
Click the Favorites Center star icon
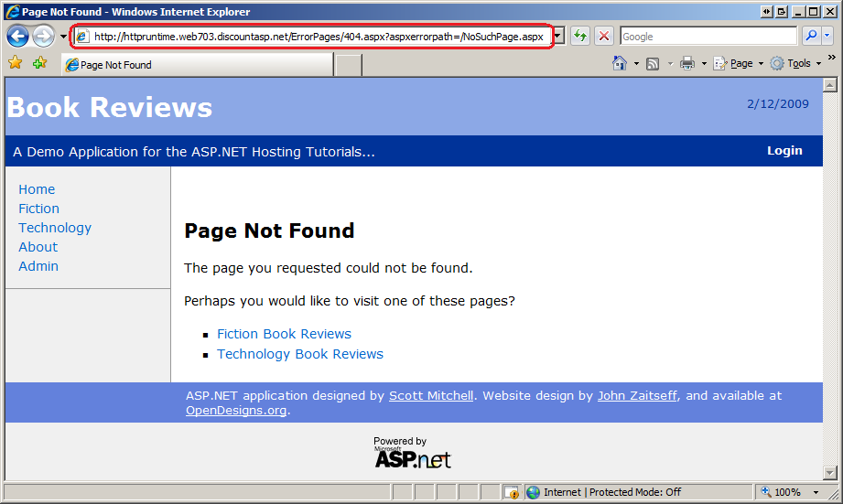(16, 64)
